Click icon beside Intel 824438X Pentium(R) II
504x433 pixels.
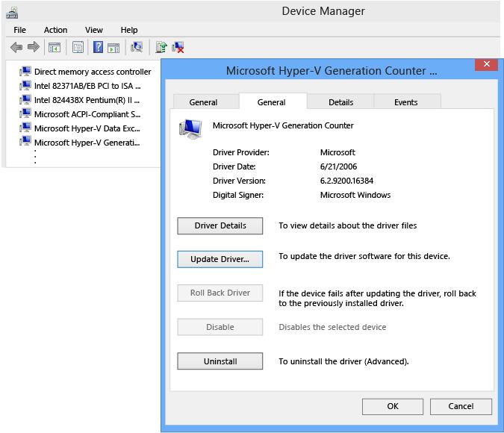coord(25,99)
